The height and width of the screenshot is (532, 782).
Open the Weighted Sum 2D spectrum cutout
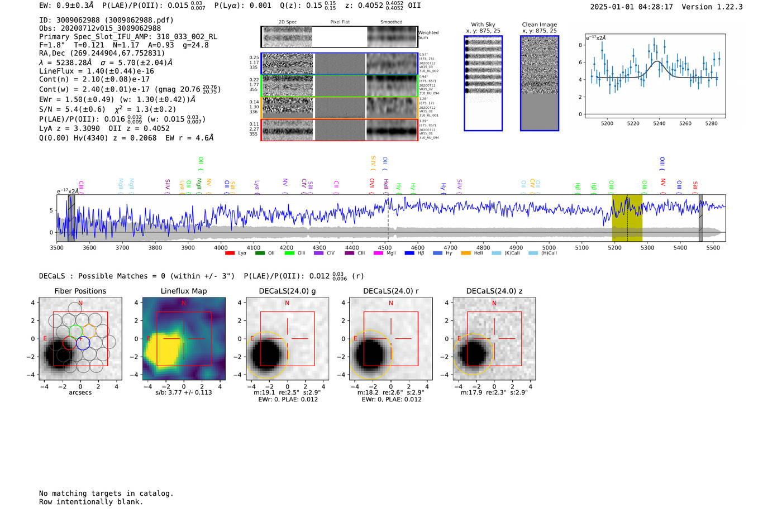click(287, 37)
